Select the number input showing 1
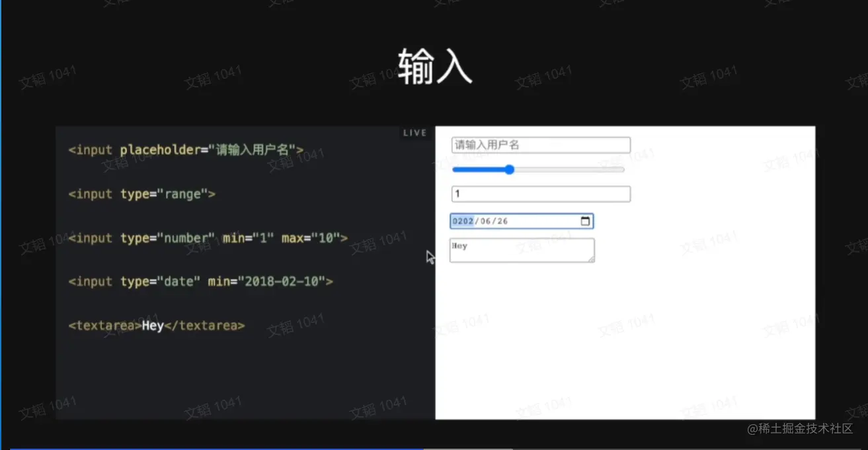 539,193
